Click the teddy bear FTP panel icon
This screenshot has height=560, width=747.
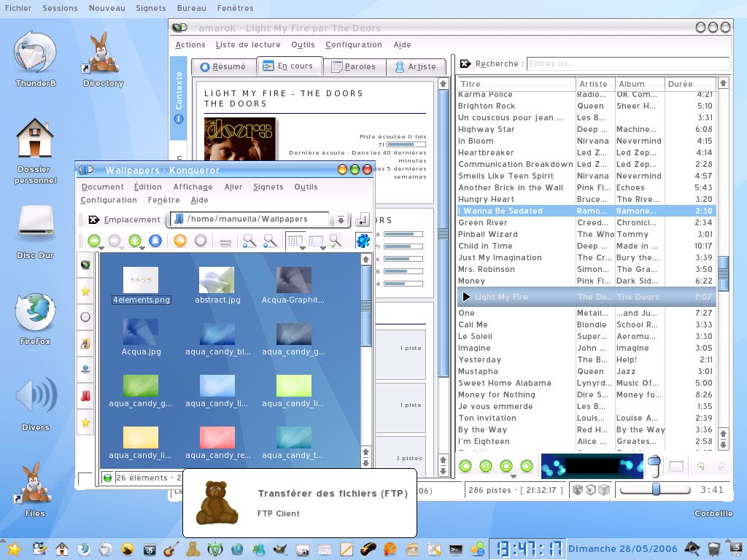pos(193,549)
